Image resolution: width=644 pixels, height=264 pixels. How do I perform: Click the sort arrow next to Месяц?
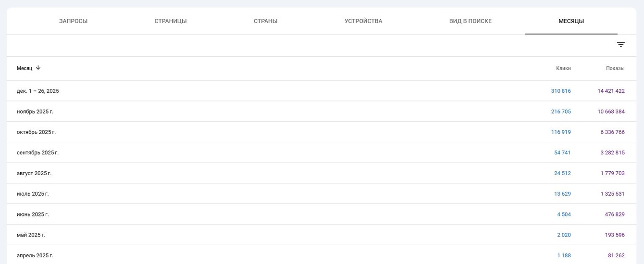(38, 68)
